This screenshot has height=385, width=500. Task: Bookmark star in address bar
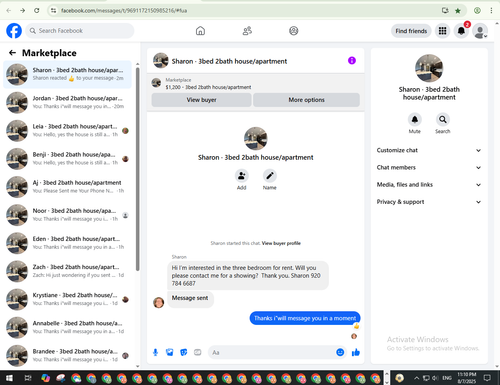(458, 11)
